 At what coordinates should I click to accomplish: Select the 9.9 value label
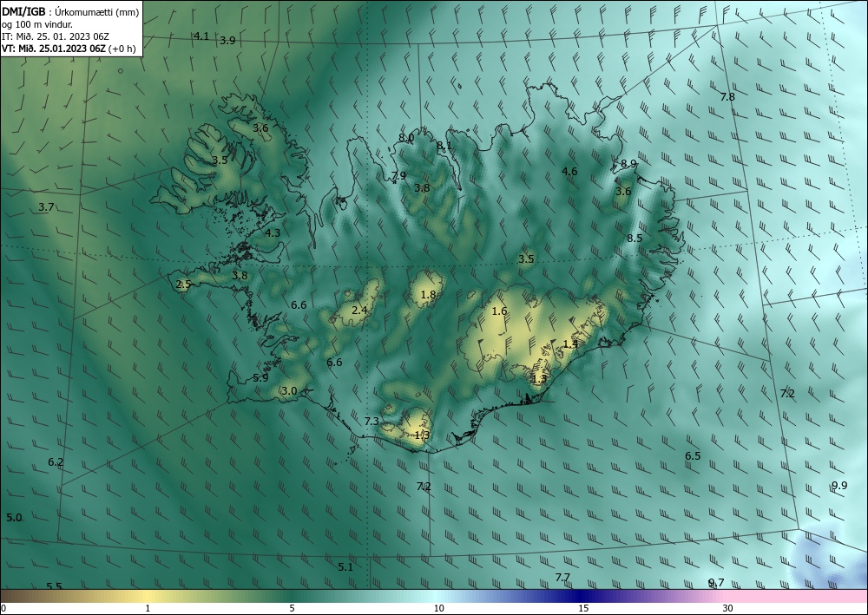click(839, 485)
